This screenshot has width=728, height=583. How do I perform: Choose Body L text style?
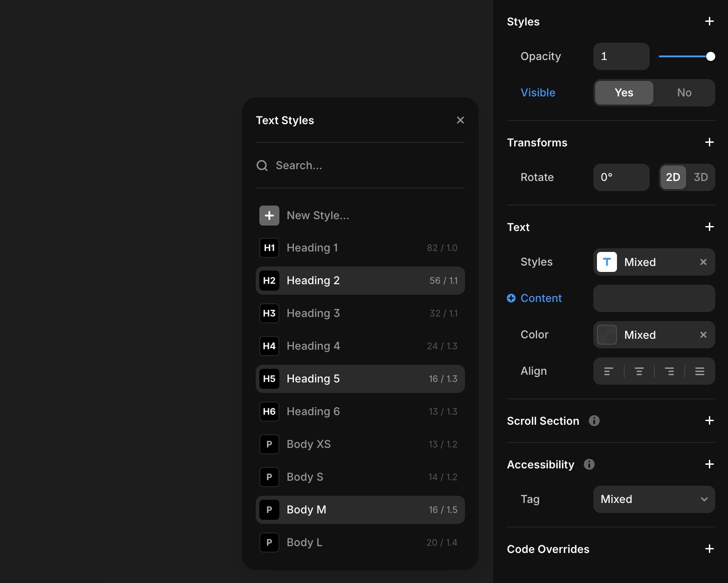point(360,543)
